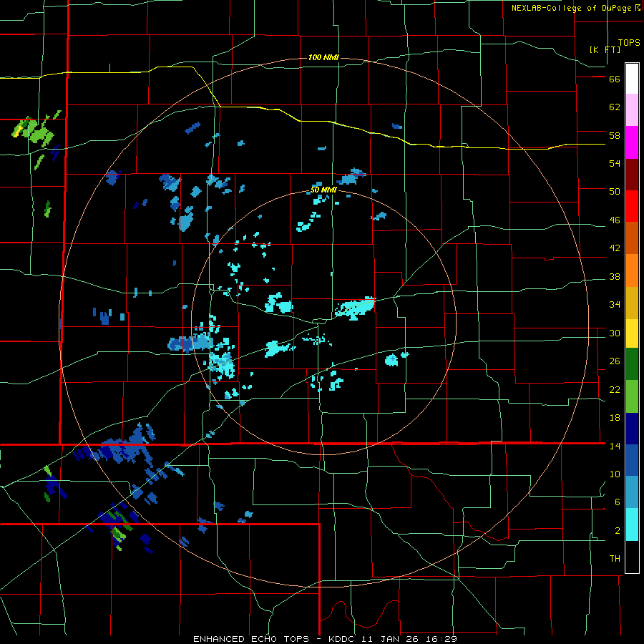Select the gold swatch between 38 and 34
Image resolution: width=644 pixels, height=644 pixels.
pyautogui.click(x=632, y=303)
